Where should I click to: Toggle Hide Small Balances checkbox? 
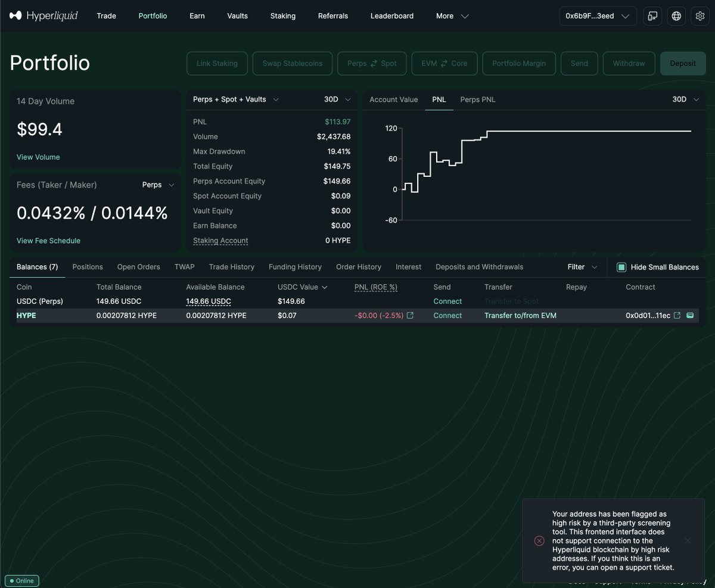(x=621, y=267)
